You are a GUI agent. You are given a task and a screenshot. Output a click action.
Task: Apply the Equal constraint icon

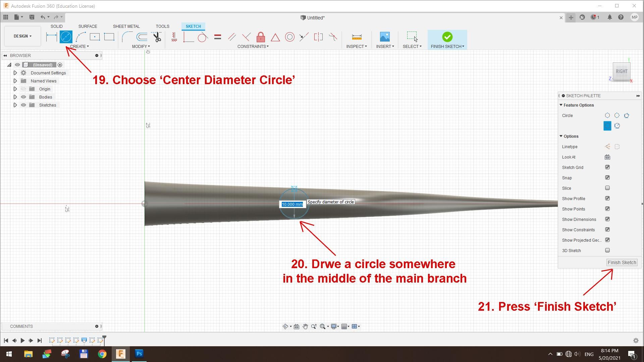coord(217,37)
